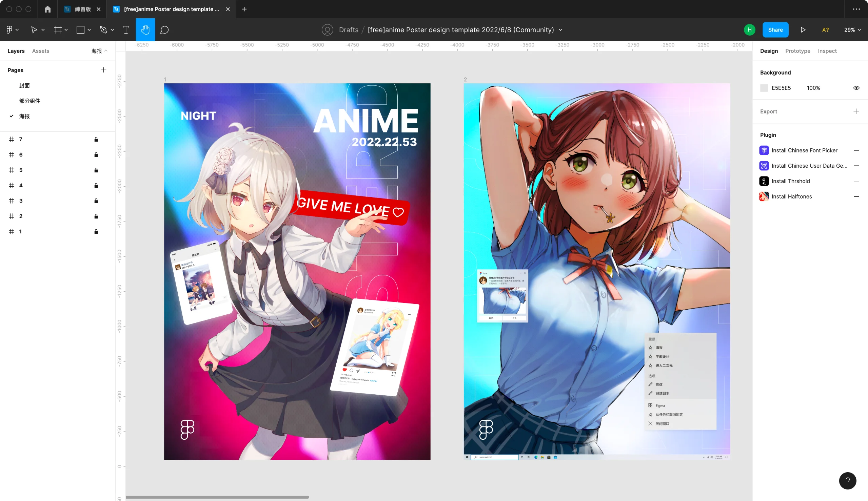Go to the home screen

point(47,9)
